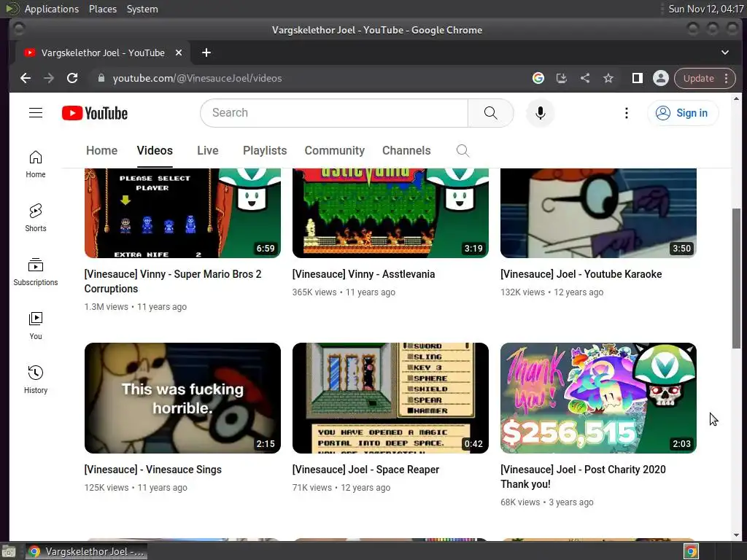Click the clock showing Sun Nov 12
747x560 pixels.
tap(705, 9)
